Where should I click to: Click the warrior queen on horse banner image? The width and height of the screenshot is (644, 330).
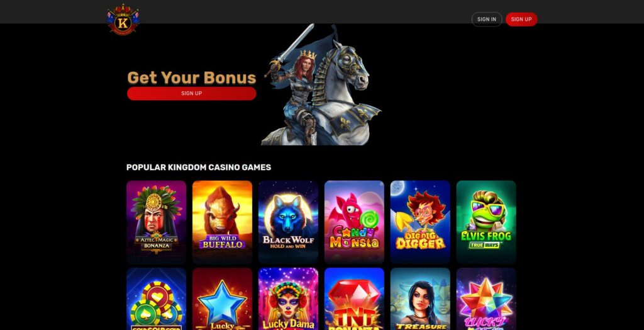[321, 84]
